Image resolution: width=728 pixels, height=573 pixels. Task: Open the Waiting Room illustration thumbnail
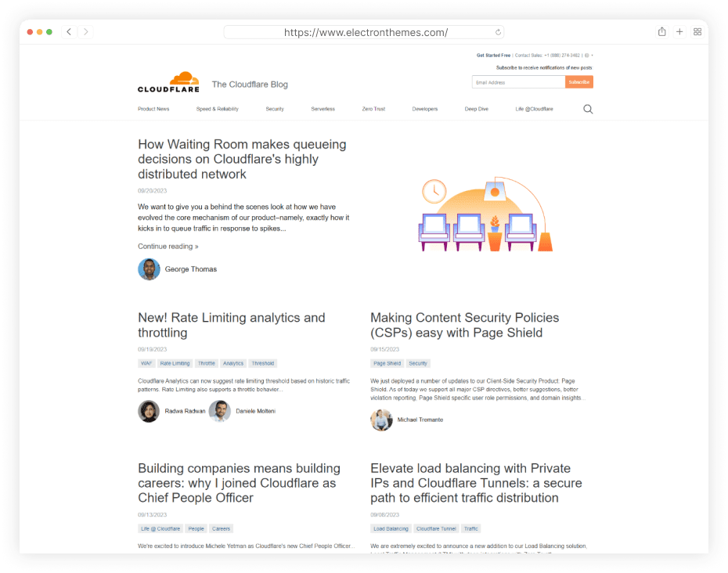pyautogui.click(x=485, y=214)
